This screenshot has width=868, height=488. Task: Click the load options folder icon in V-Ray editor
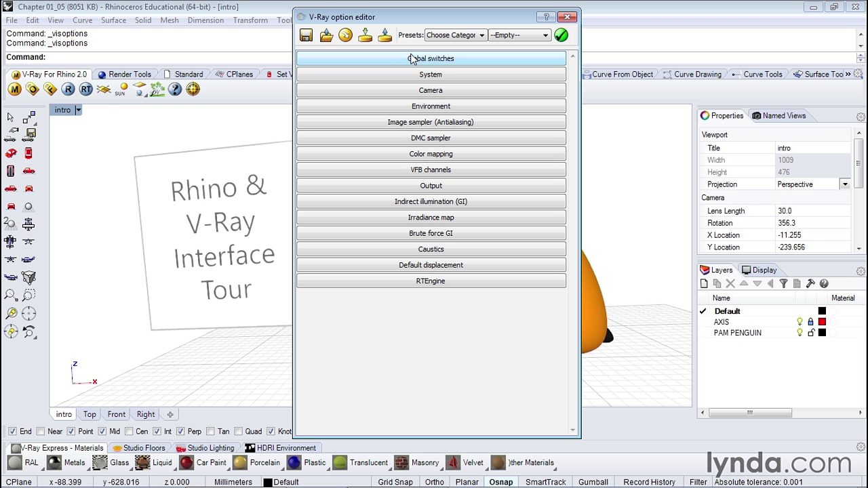326,35
